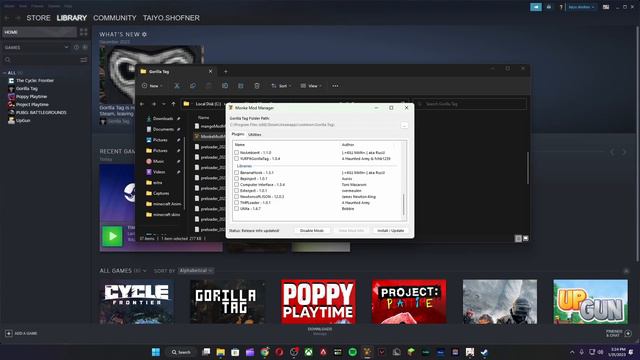Viewport: 640px width, 360px height.
Task: Open the COMMUNITY tab in Steam
Action: pos(115,18)
